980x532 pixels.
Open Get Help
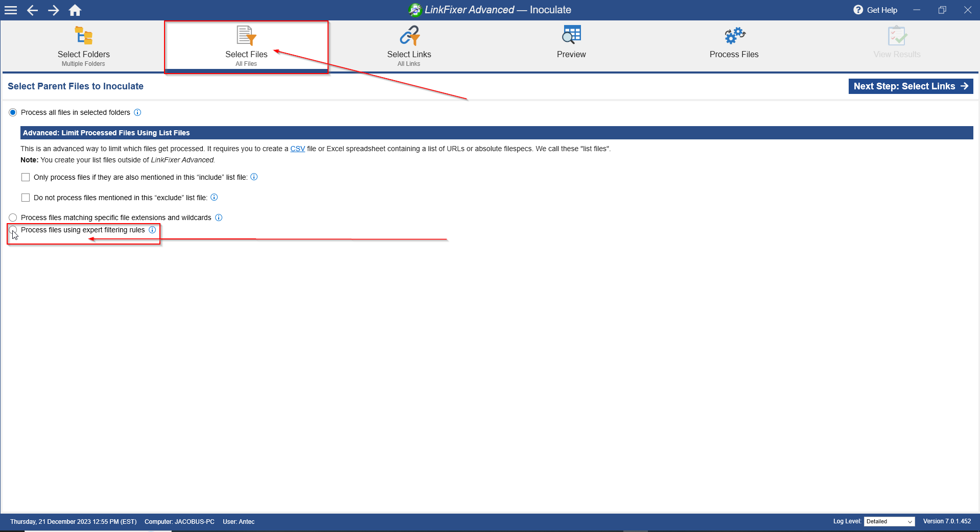pos(875,10)
